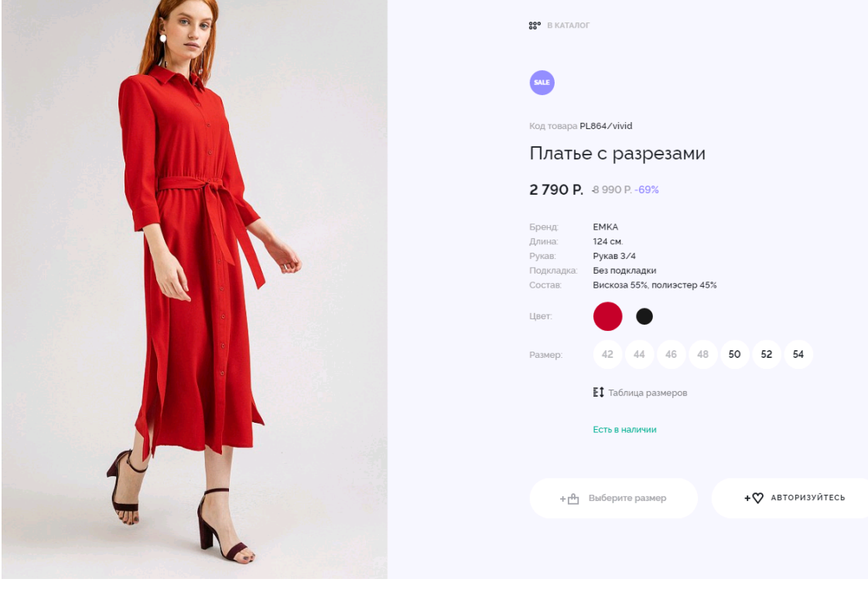868x613 pixels.
Task: Click the purple SALE badge
Action: (x=542, y=83)
